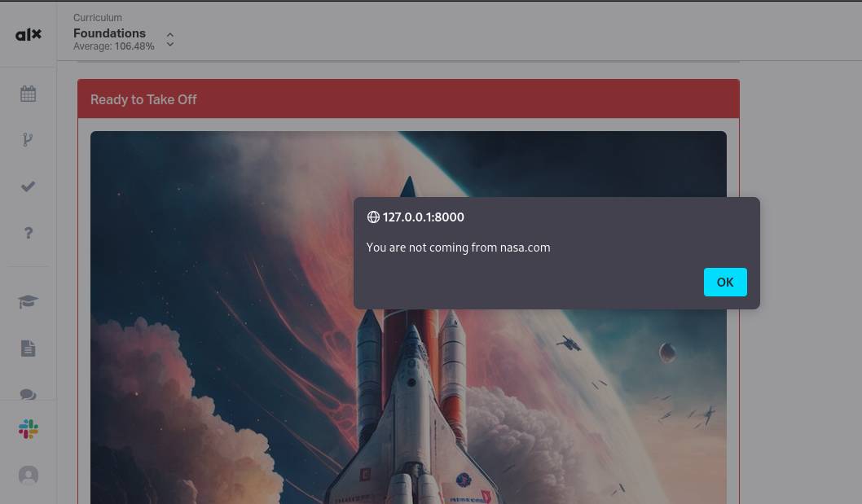Click the 'Average: 106.48%' text
The height and width of the screenshot is (504, 862).
tap(114, 46)
